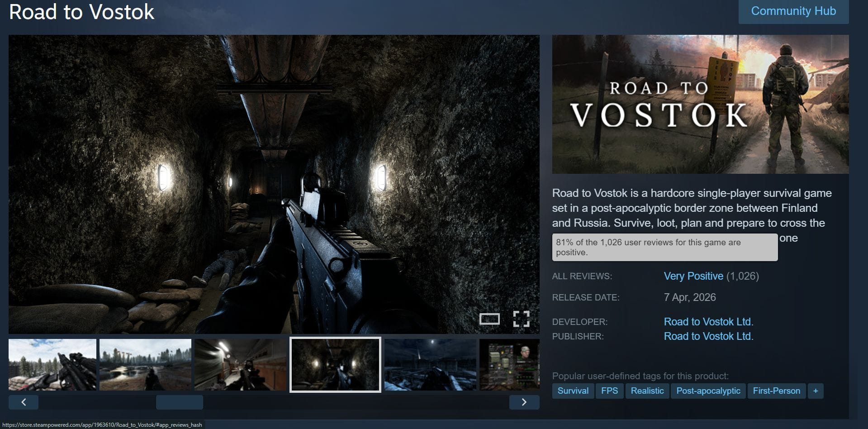Select the inventory screen thumbnail
Viewport: 868px width, 429px height.
pyautogui.click(x=509, y=365)
